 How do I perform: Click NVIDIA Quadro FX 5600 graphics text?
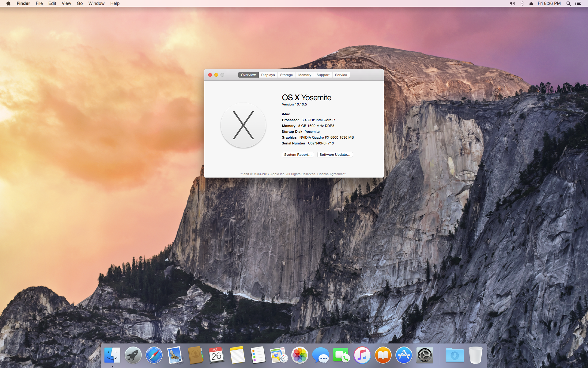(326, 137)
